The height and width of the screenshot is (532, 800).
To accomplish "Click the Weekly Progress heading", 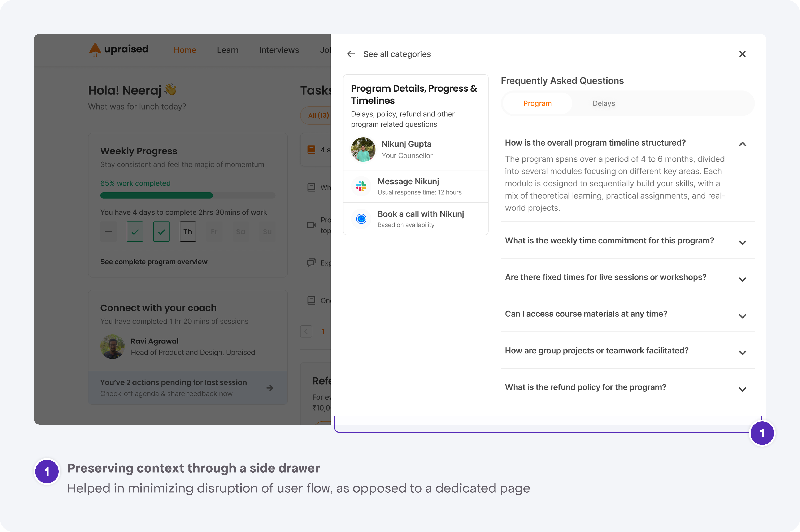I will (139, 151).
